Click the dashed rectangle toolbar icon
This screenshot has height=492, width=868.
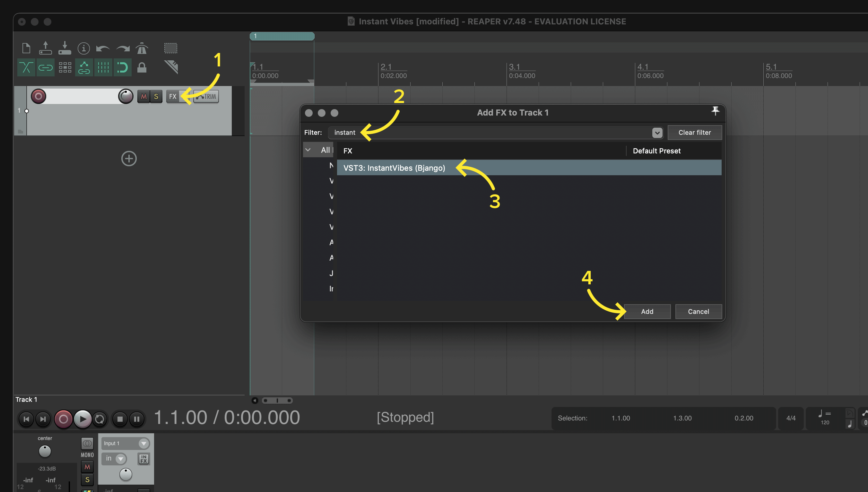click(x=171, y=48)
